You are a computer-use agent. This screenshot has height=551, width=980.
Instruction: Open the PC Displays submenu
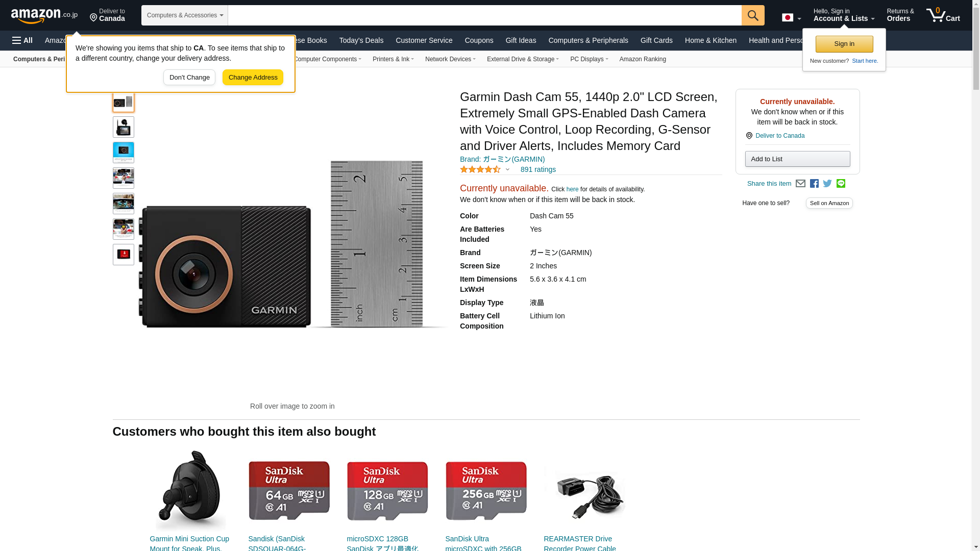pyautogui.click(x=589, y=59)
